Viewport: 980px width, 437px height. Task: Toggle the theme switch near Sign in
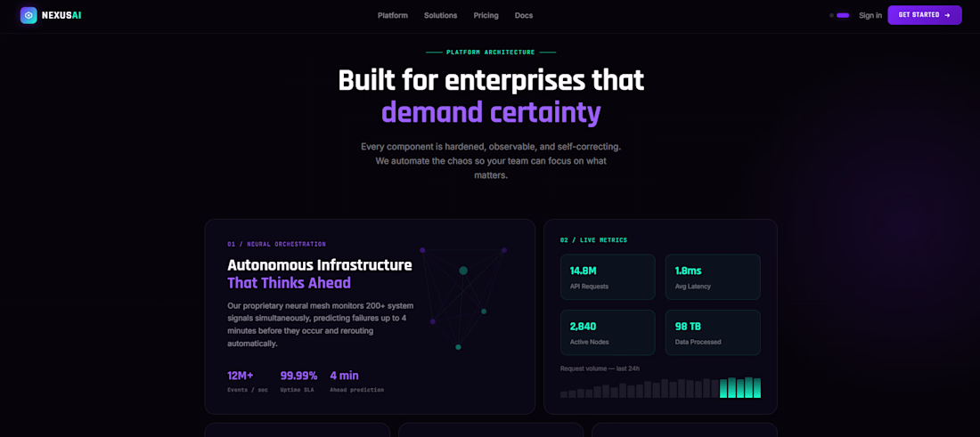coord(839,15)
